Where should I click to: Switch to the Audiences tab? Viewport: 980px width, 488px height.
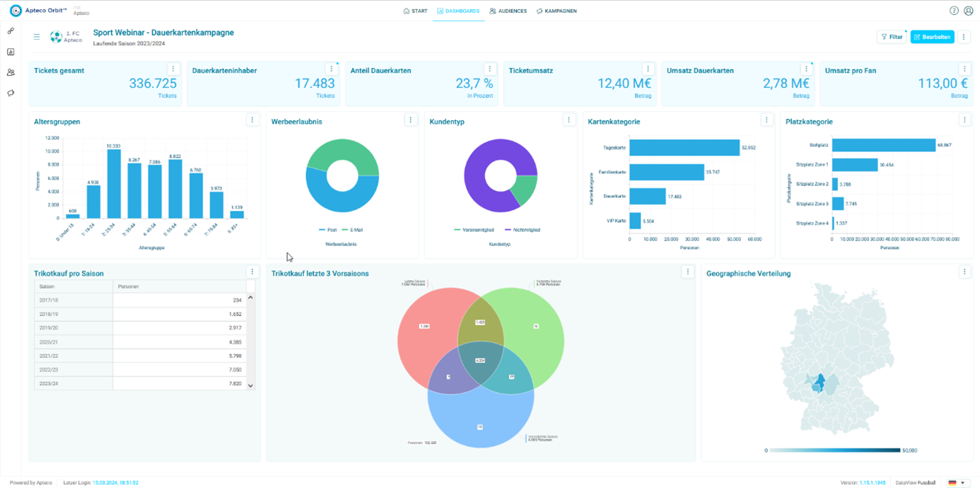(508, 11)
